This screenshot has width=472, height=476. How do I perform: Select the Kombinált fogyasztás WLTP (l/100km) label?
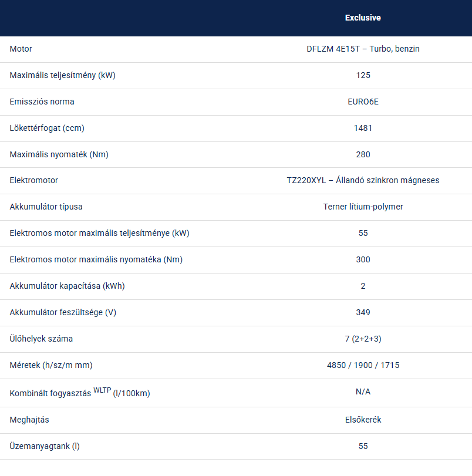click(x=80, y=393)
